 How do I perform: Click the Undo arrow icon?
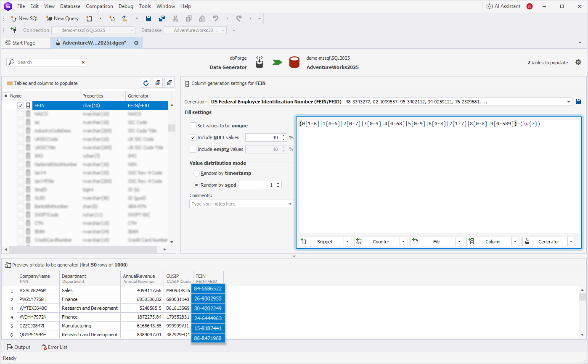click(x=216, y=18)
